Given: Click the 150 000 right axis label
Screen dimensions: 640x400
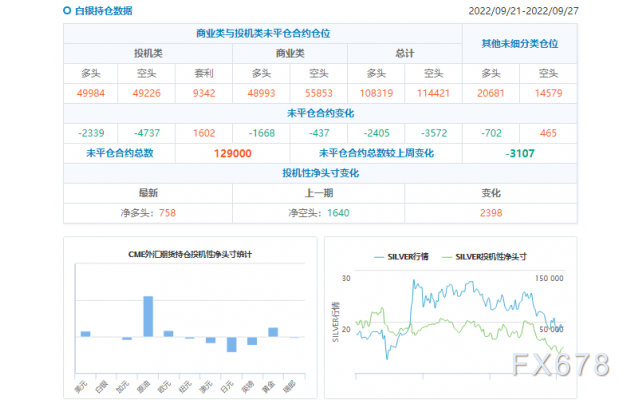Looking at the screenshot, I should click(x=549, y=278).
